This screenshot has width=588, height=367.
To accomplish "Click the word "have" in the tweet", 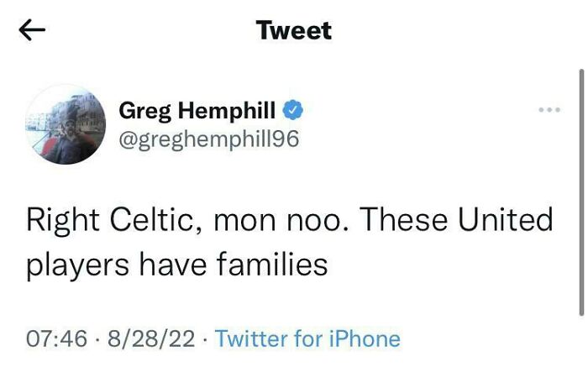I will (x=166, y=265).
